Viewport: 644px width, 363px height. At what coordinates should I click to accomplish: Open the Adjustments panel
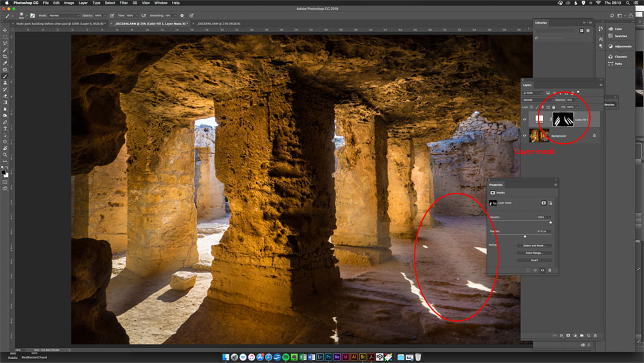(x=620, y=46)
